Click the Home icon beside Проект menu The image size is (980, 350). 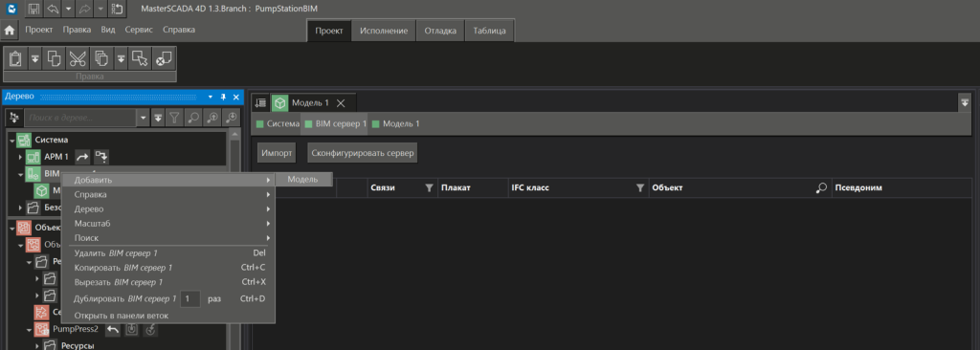(10, 30)
